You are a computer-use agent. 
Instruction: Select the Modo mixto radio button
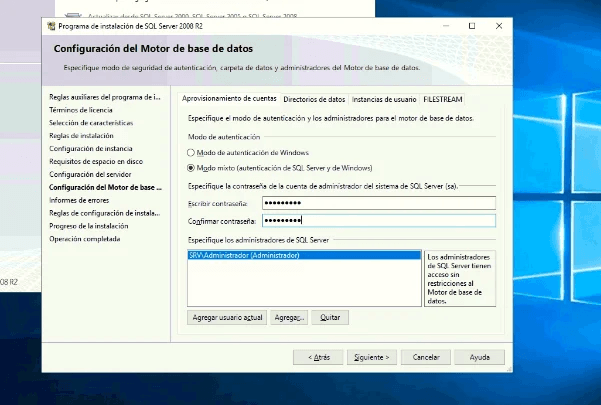tap(192, 168)
